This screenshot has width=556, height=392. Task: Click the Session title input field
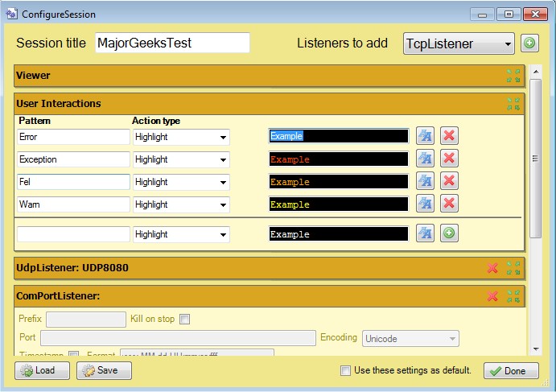point(172,43)
